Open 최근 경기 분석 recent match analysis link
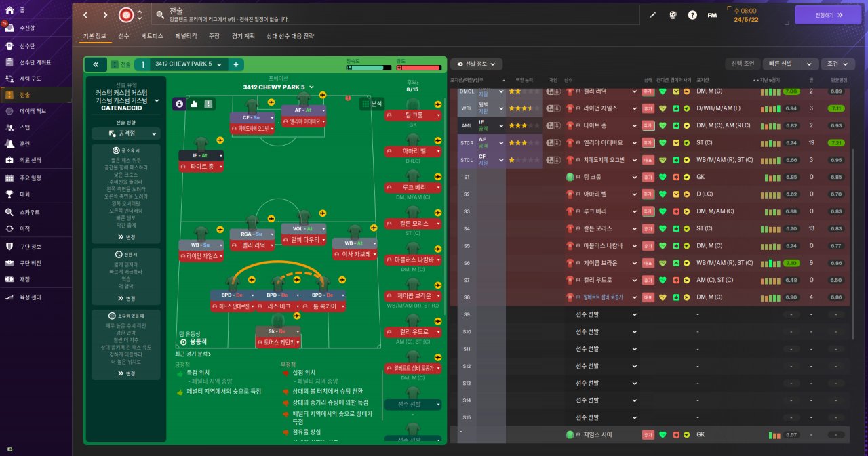Image resolution: width=868 pixels, height=456 pixels. point(193,354)
